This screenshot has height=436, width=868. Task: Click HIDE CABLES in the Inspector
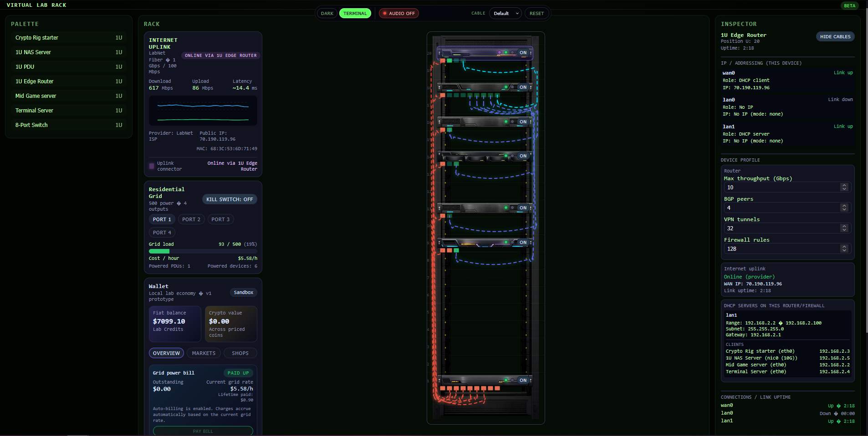coord(834,36)
